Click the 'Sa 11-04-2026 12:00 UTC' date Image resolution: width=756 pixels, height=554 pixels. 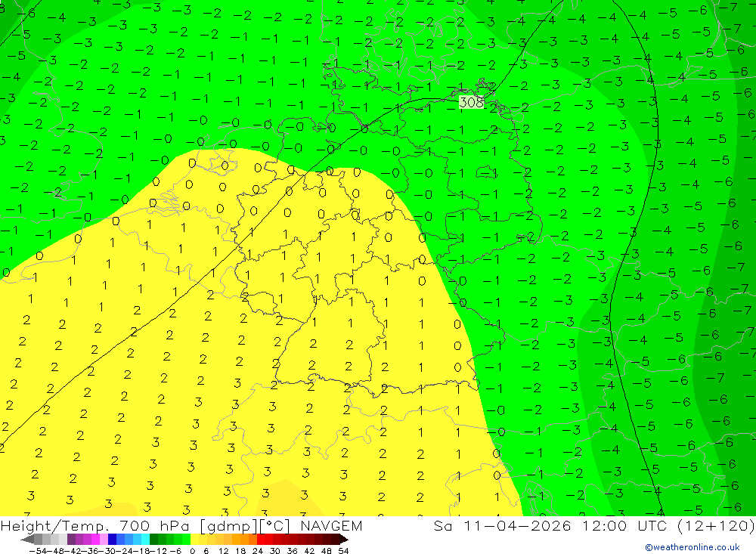pos(550,525)
